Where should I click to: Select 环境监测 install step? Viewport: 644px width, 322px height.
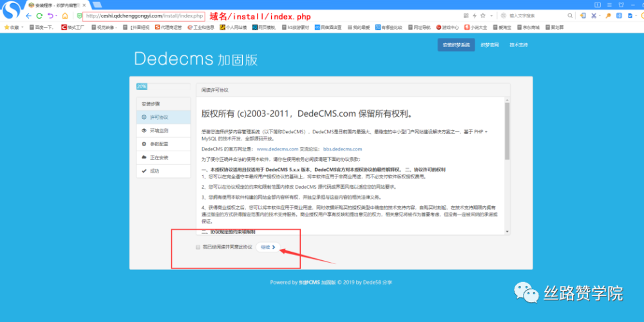pyautogui.click(x=164, y=131)
